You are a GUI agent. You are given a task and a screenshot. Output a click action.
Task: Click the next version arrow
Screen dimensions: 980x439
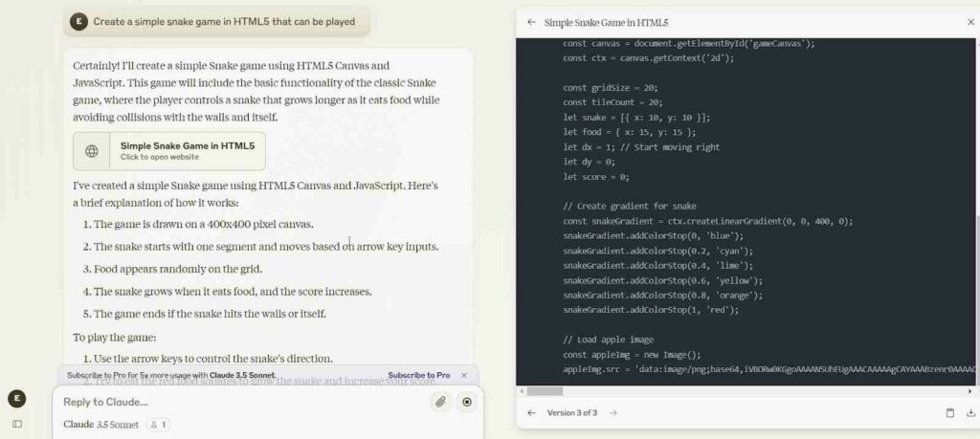coord(613,413)
